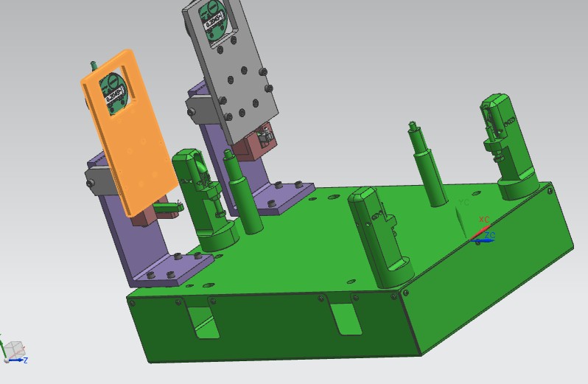Click the view orientation triad cube

(14, 350)
